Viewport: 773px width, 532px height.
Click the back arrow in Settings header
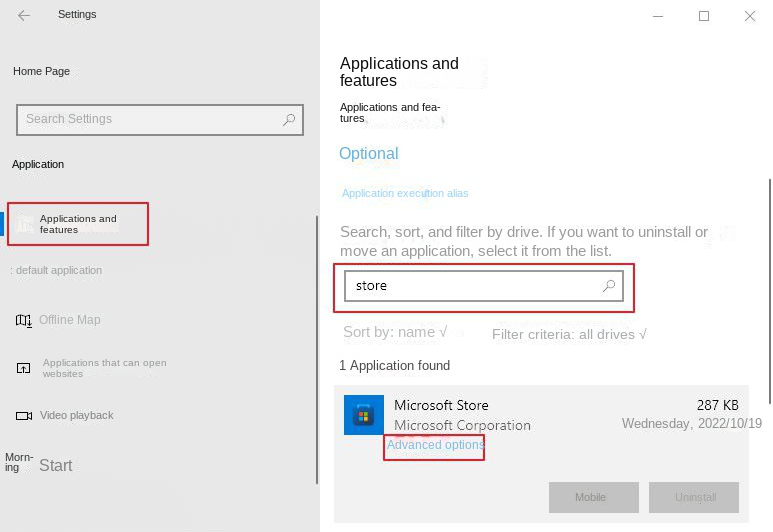24,16
